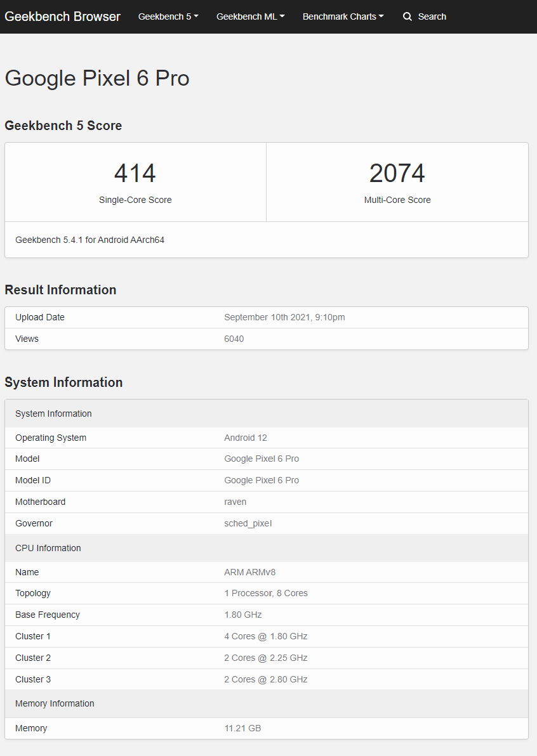Select 2 Cores @ 2.80 GHz value
The height and width of the screenshot is (756, 537).
266,679
